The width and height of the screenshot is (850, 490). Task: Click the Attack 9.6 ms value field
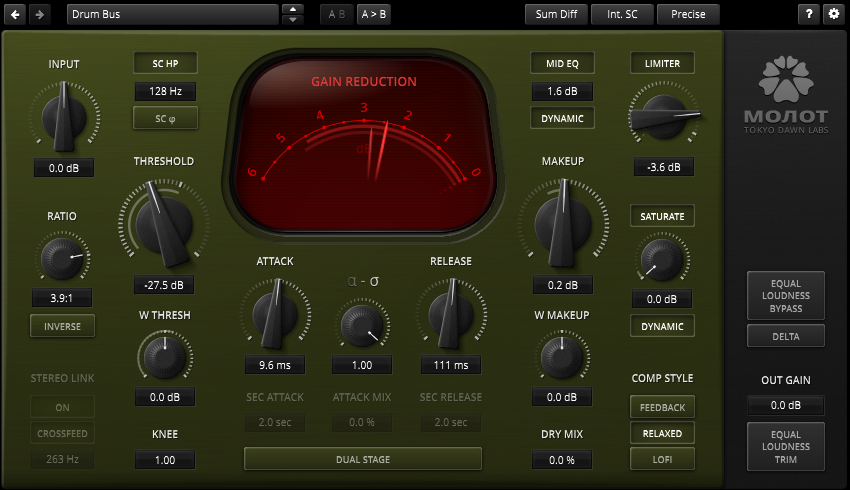(x=274, y=365)
